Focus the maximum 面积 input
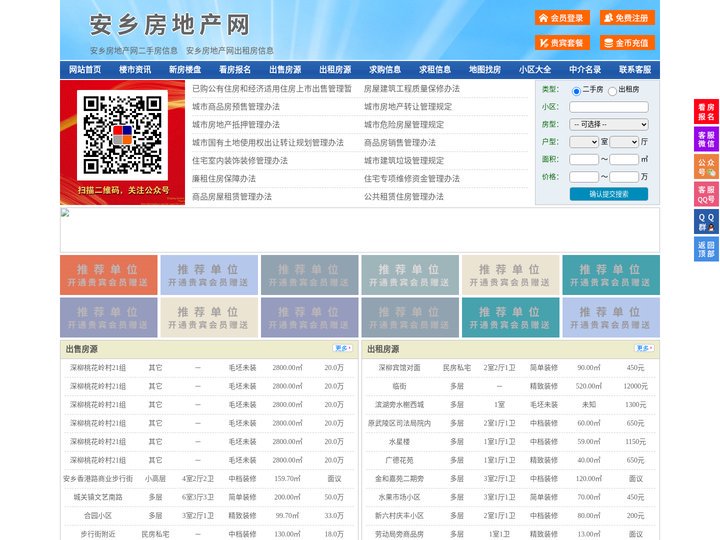 coord(624,159)
